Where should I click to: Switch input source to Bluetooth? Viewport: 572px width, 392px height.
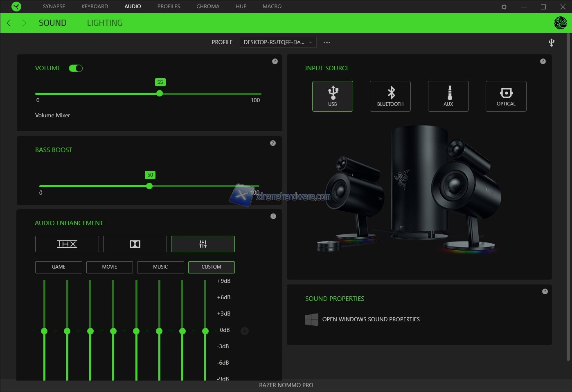390,96
